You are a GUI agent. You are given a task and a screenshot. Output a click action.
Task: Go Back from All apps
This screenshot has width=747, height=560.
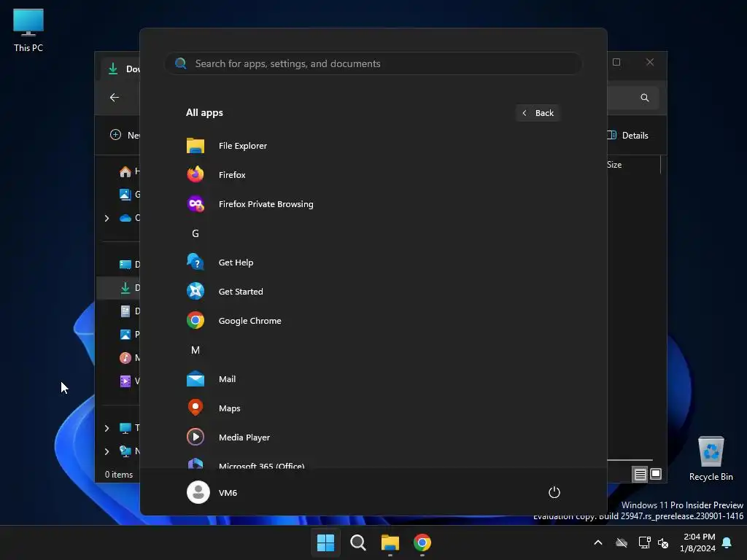(538, 113)
